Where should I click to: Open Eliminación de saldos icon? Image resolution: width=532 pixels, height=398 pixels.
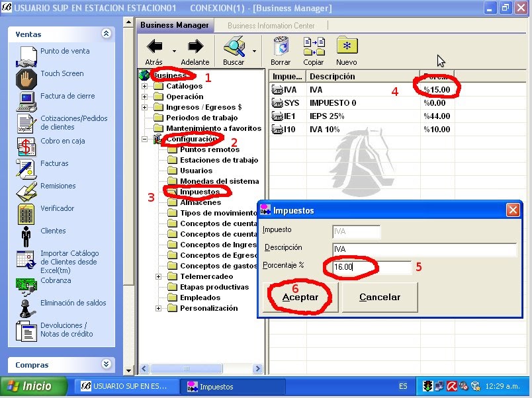[26, 308]
